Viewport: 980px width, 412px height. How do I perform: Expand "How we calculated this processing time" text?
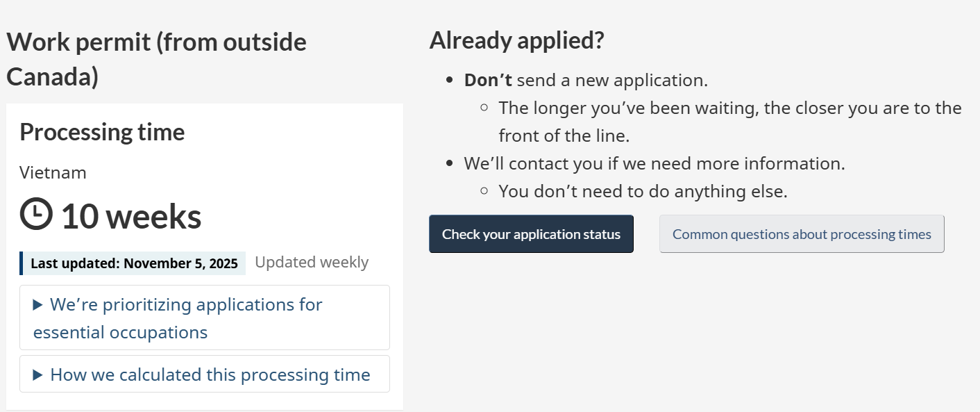[x=210, y=375]
